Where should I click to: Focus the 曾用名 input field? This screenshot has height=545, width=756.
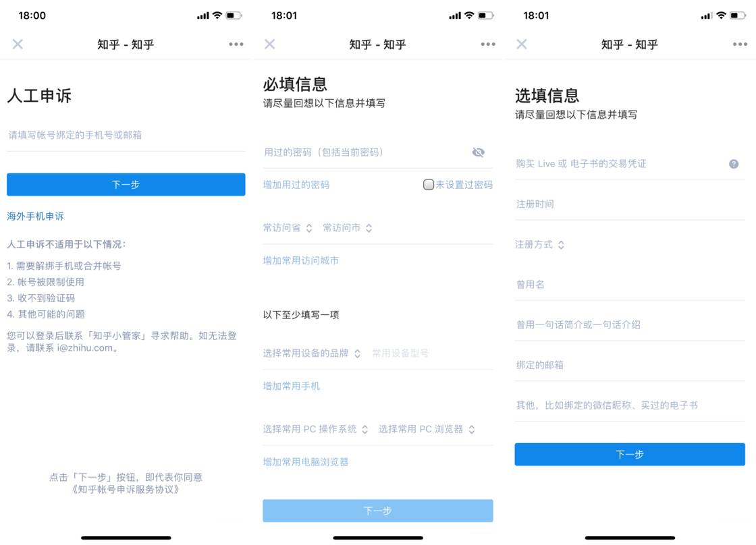(630, 285)
